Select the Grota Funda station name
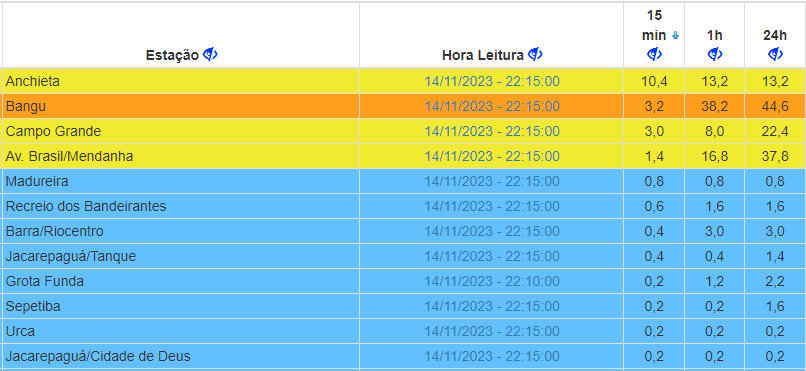Viewport: 806px width, 371px height. coord(45,282)
